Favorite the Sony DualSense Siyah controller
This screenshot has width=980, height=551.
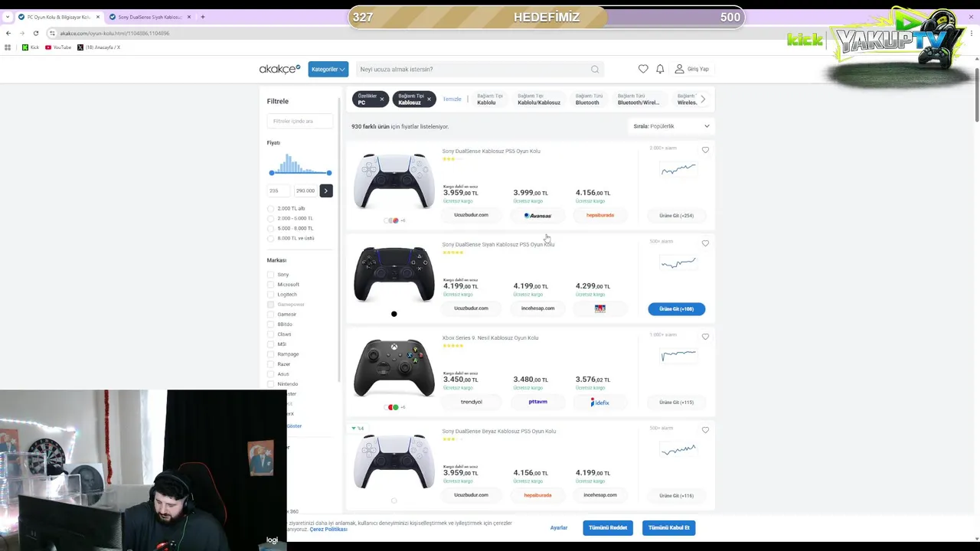click(705, 243)
